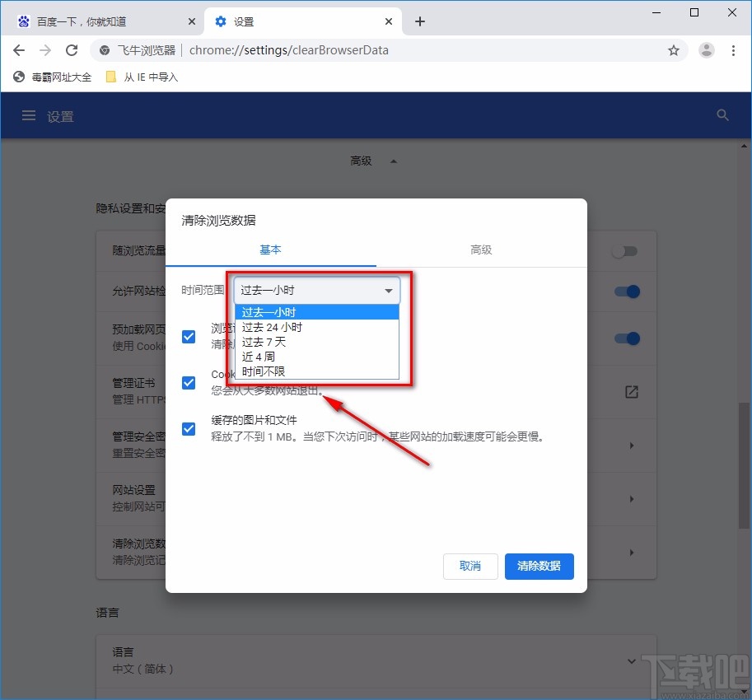Click the external link icon on the Cookie row
Screen dimensions: 752x700
click(631, 393)
